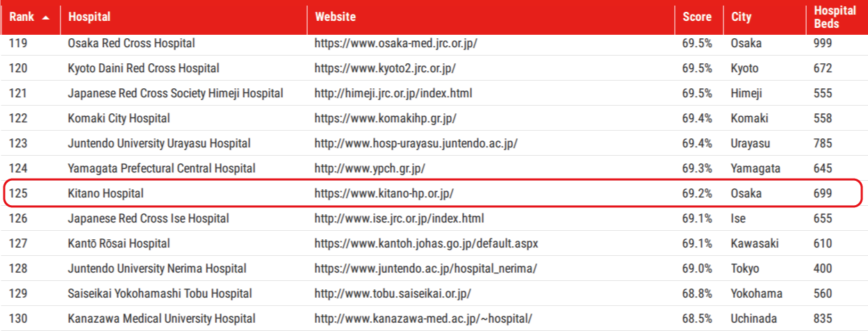Click the Yokohama city cell
868x331 pixels.
756,293
